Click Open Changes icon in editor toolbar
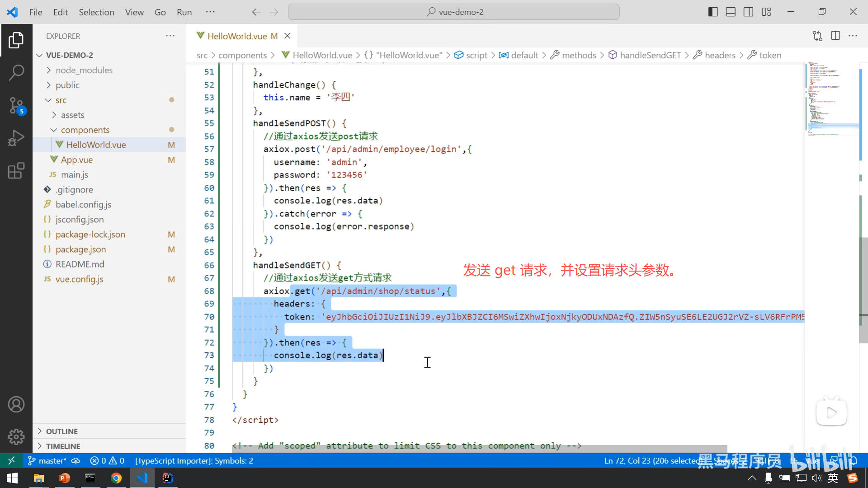 817,36
